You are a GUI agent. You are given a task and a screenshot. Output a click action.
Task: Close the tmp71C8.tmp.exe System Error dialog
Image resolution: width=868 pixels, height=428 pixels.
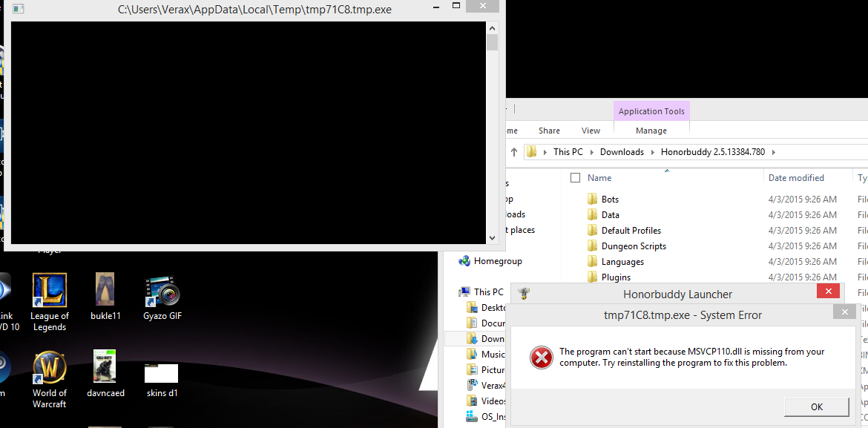pyautogui.click(x=844, y=313)
